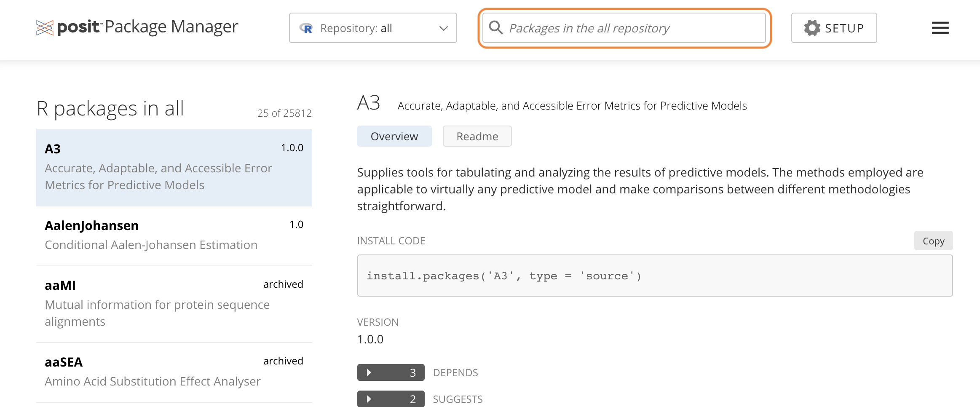This screenshot has height=407, width=980.
Task: Select the A3 package in list
Action: [x=174, y=167]
